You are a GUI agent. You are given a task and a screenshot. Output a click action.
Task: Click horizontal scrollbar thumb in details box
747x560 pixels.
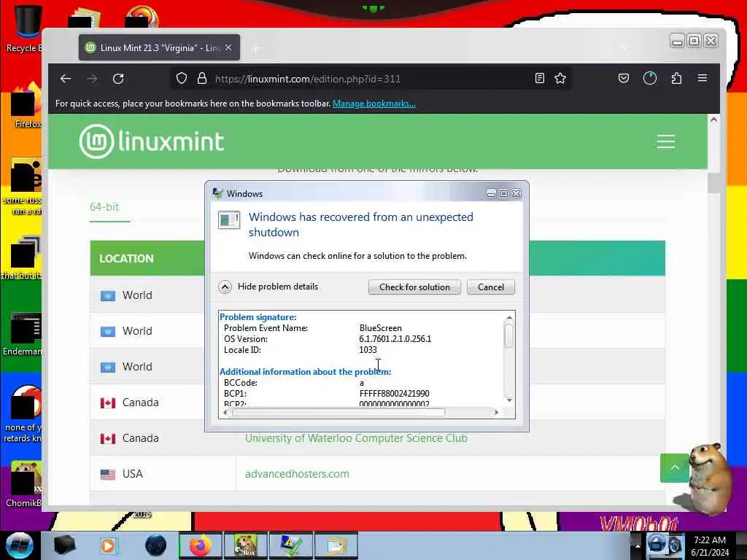[x=337, y=413]
